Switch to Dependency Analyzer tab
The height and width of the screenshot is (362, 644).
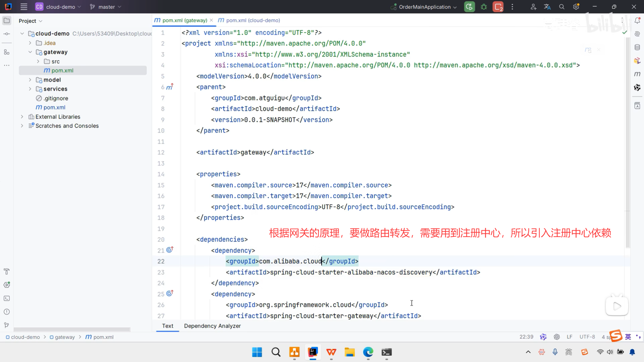212,326
